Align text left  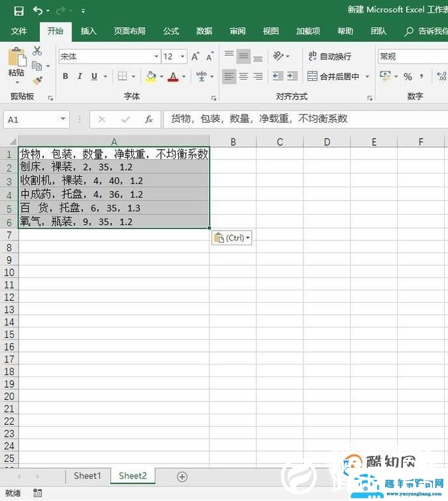coord(229,76)
